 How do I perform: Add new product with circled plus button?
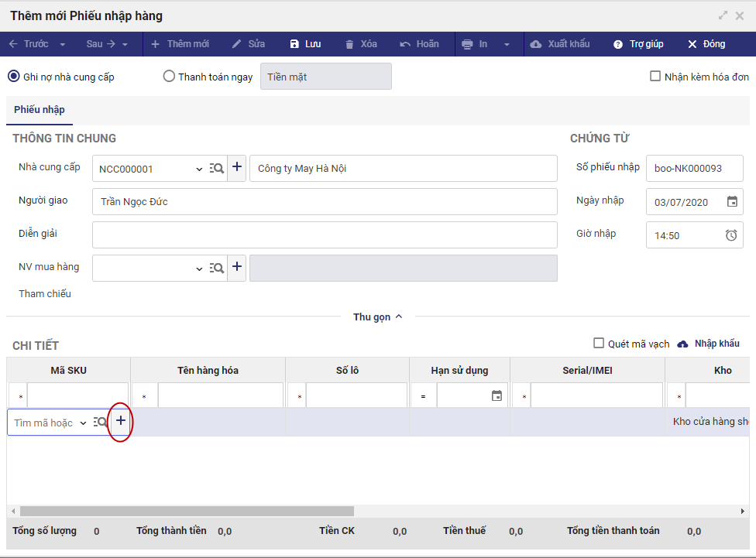click(x=120, y=422)
